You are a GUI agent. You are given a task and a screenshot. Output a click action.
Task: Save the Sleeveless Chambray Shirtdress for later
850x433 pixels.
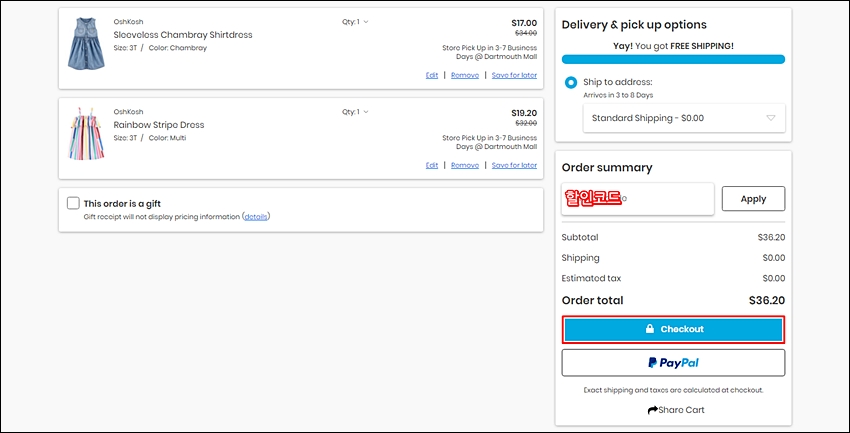tap(514, 75)
